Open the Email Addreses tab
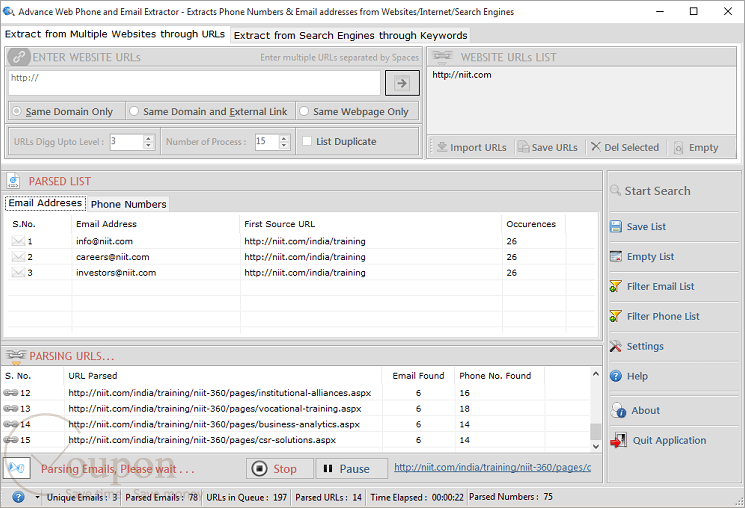 (x=45, y=203)
